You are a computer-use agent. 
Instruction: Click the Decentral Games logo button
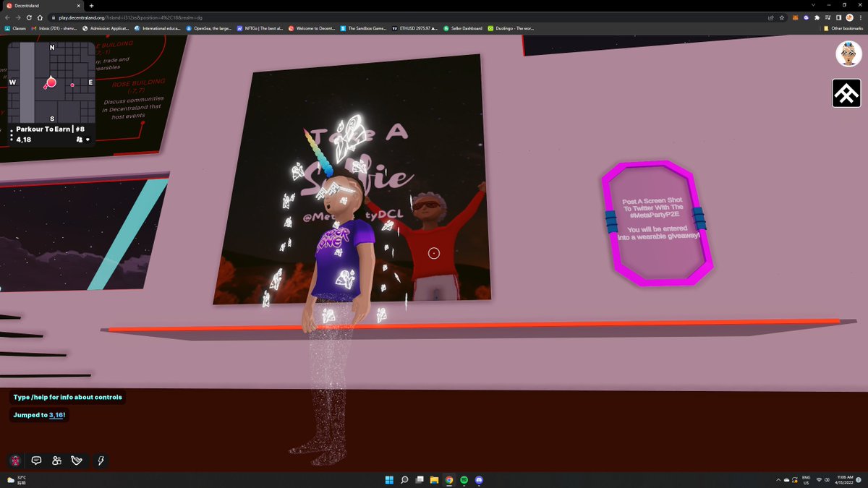846,93
